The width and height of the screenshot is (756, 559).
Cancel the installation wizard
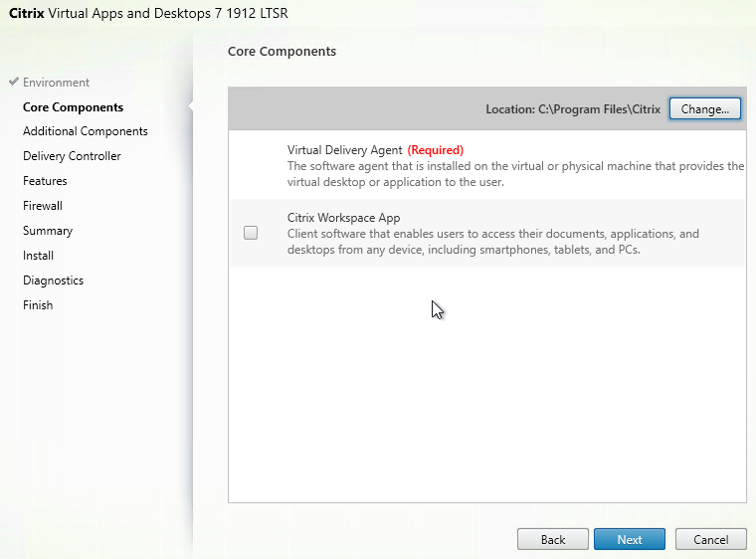tap(710, 539)
